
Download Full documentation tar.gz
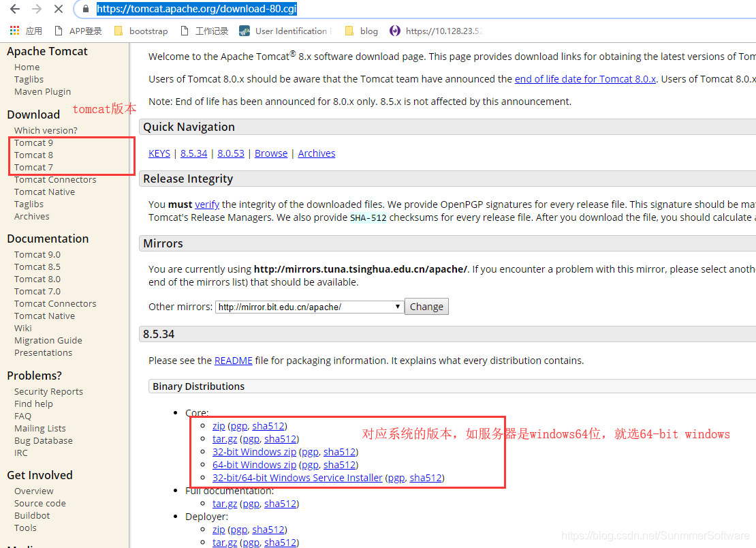click(225, 504)
